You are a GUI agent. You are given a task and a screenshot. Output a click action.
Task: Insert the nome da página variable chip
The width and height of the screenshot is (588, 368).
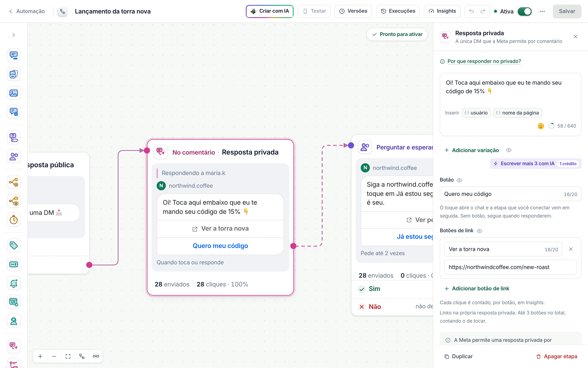[518, 113]
